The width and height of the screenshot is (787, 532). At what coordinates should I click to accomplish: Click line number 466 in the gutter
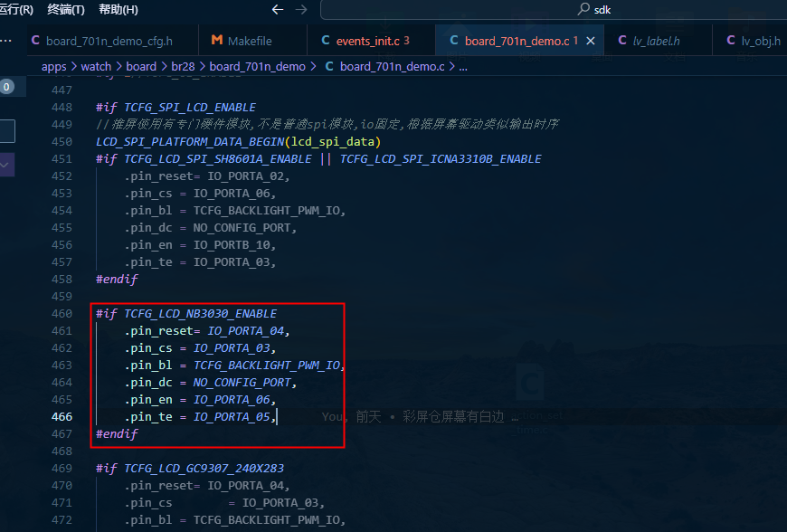tap(62, 416)
